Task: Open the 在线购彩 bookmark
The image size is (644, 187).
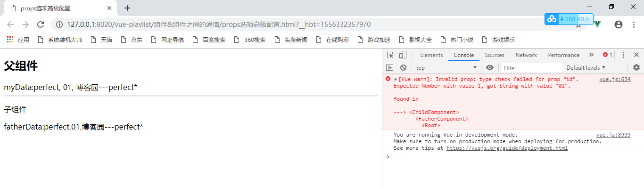Action: coord(332,40)
